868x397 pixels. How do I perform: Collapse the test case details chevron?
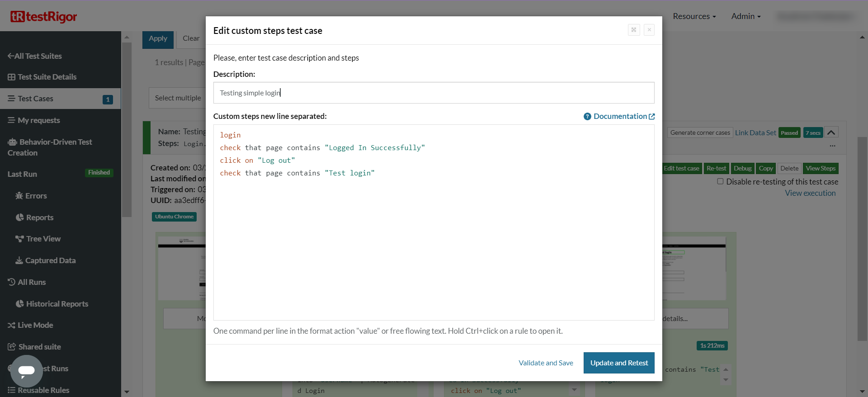[x=831, y=132]
